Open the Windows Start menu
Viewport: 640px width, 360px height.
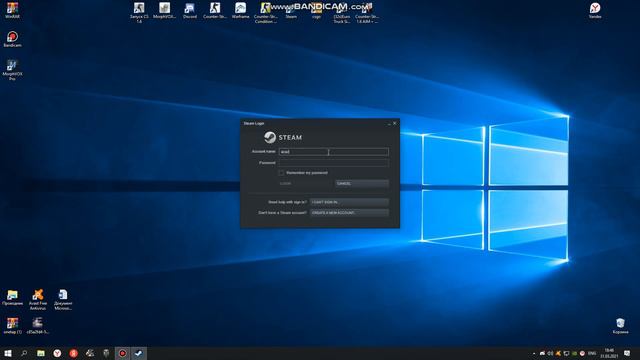point(8,353)
